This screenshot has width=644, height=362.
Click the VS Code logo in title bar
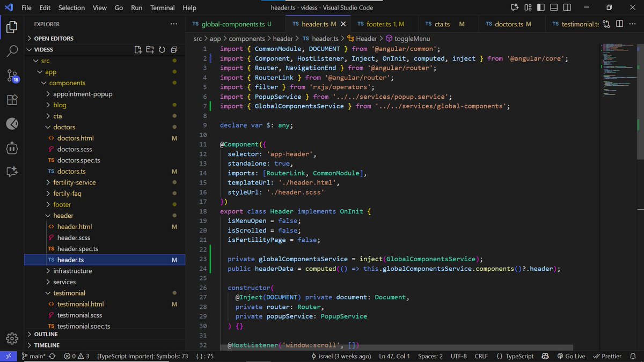coord(9,8)
